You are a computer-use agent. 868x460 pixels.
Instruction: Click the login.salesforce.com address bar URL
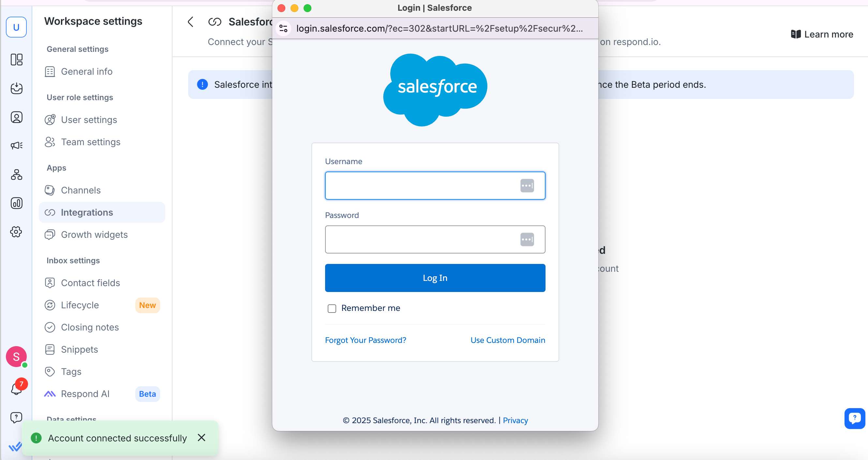440,28
